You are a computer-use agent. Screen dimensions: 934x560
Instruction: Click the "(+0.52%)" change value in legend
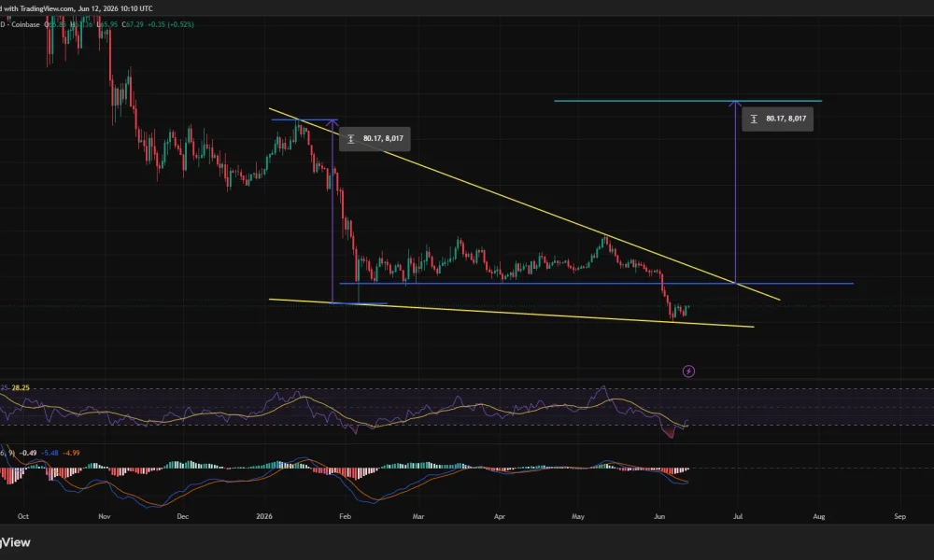click(180, 24)
